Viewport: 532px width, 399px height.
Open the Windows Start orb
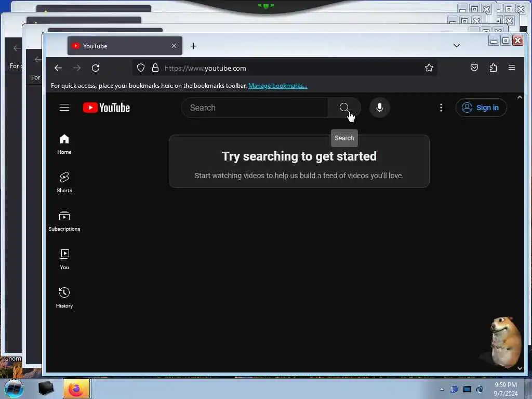click(14, 389)
